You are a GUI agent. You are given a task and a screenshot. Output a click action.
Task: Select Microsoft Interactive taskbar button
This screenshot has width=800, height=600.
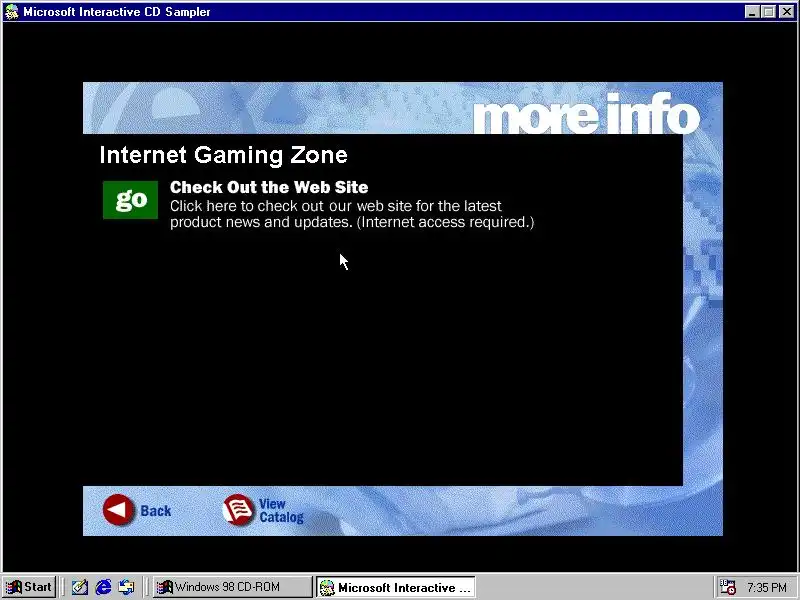(395, 587)
